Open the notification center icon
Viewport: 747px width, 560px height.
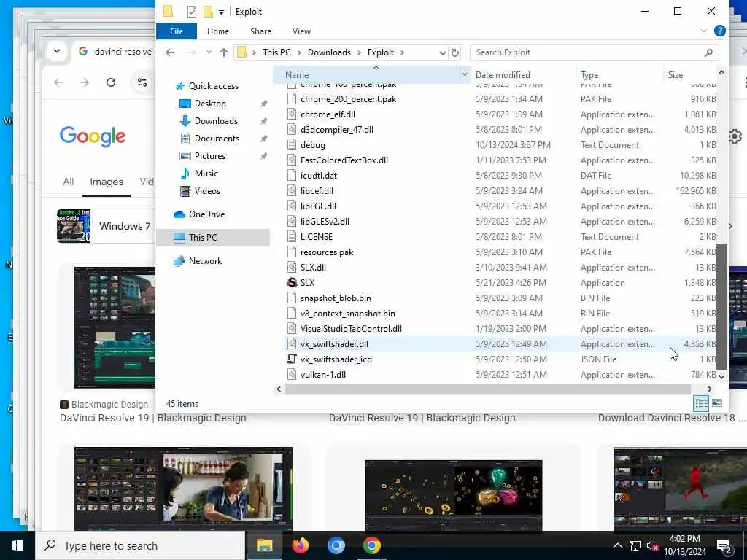click(724, 545)
